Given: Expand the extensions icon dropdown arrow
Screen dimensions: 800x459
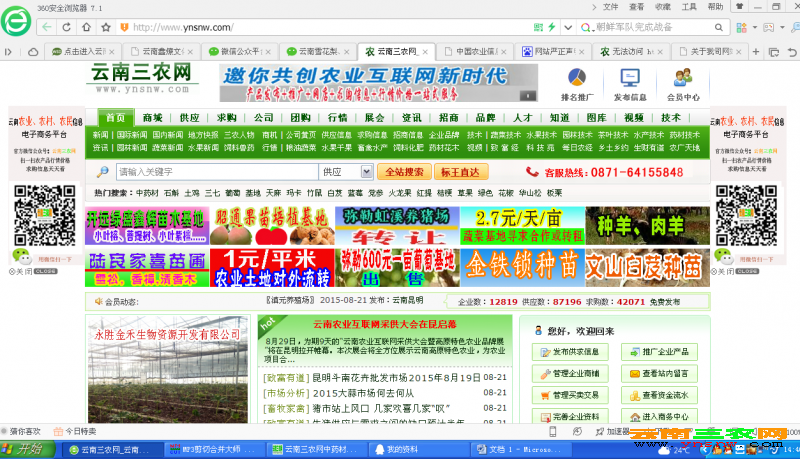Looking at the screenshot, I should point(755,27).
